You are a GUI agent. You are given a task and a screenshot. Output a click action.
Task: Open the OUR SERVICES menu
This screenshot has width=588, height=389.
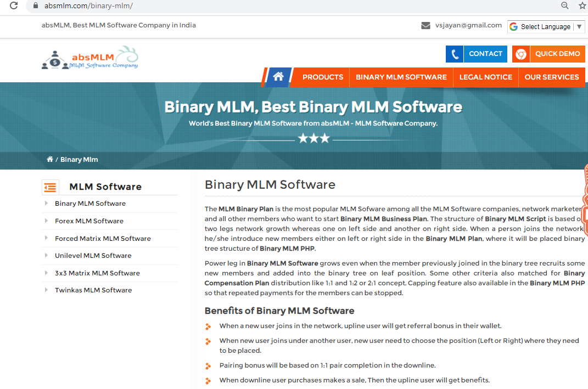(x=551, y=77)
